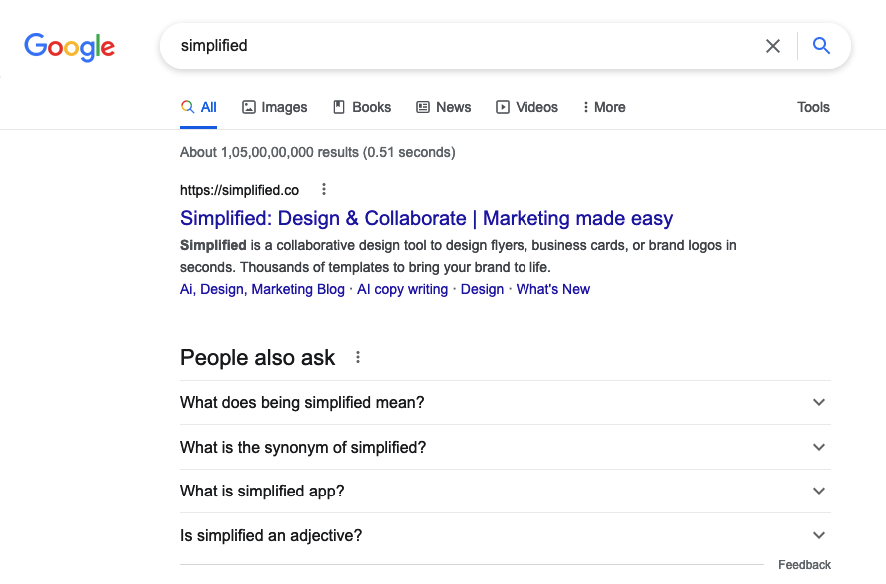Viewport: 886px width, 584px height.
Task: Expand 'What is the synonym of simplified?'
Action: tap(505, 447)
